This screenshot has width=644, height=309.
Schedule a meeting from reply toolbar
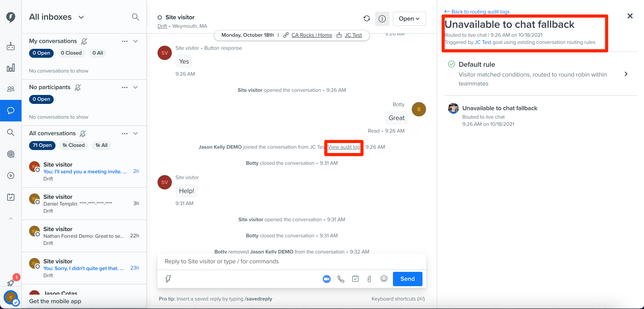coord(355,279)
